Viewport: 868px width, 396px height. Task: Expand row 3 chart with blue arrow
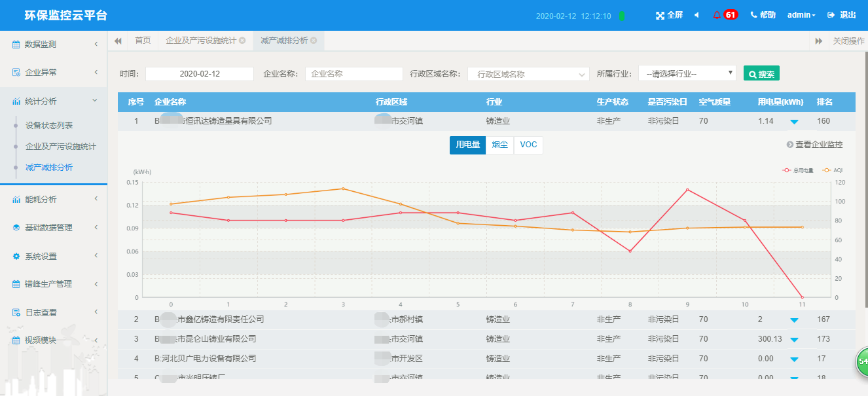pyautogui.click(x=794, y=340)
